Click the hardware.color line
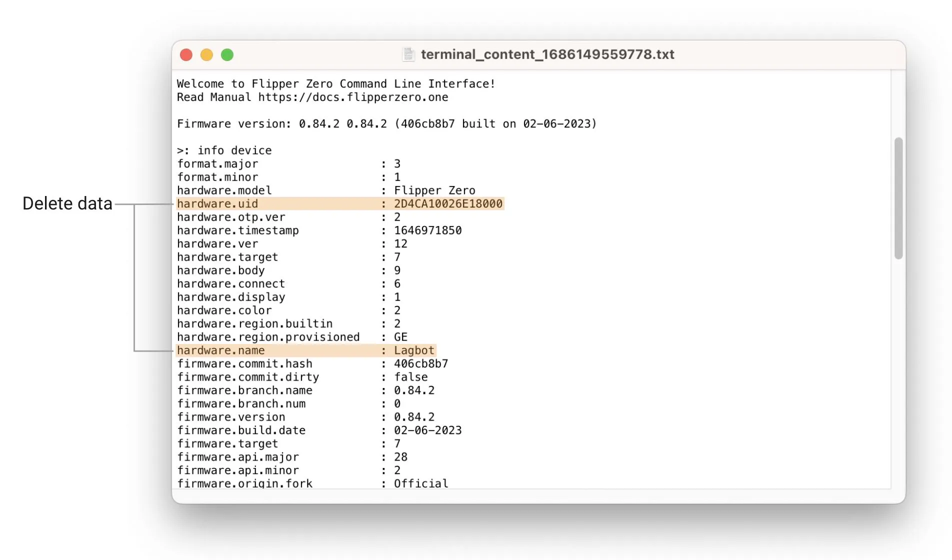Image resolution: width=952 pixels, height=560 pixels. coord(289,310)
